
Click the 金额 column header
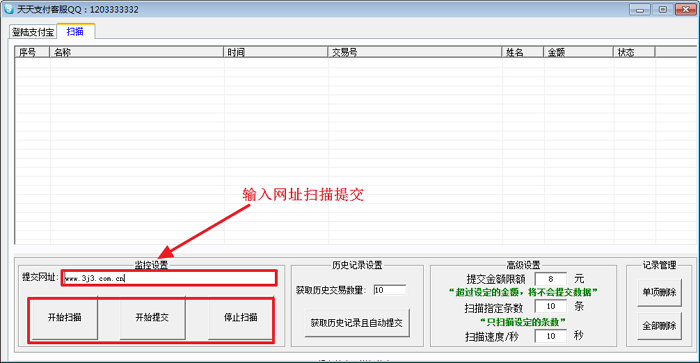[x=578, y=52]
